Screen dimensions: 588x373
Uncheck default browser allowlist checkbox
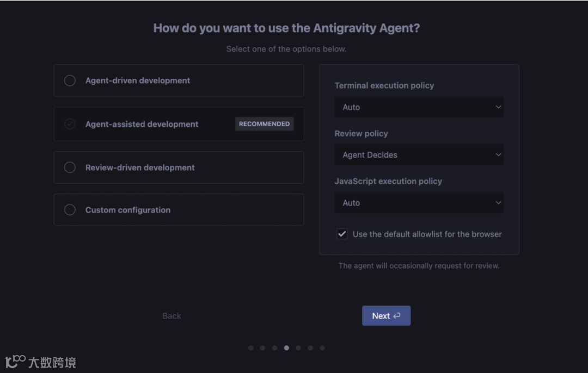point(342,234)
